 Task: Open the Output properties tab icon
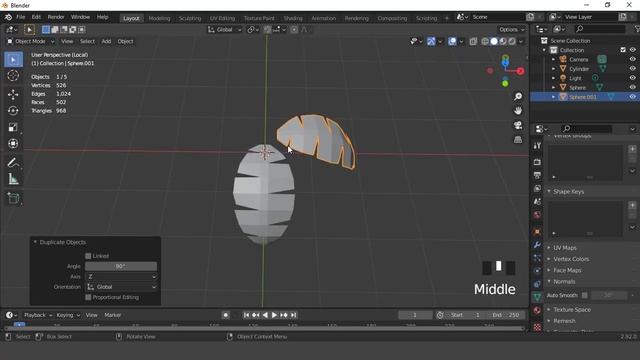537,175
